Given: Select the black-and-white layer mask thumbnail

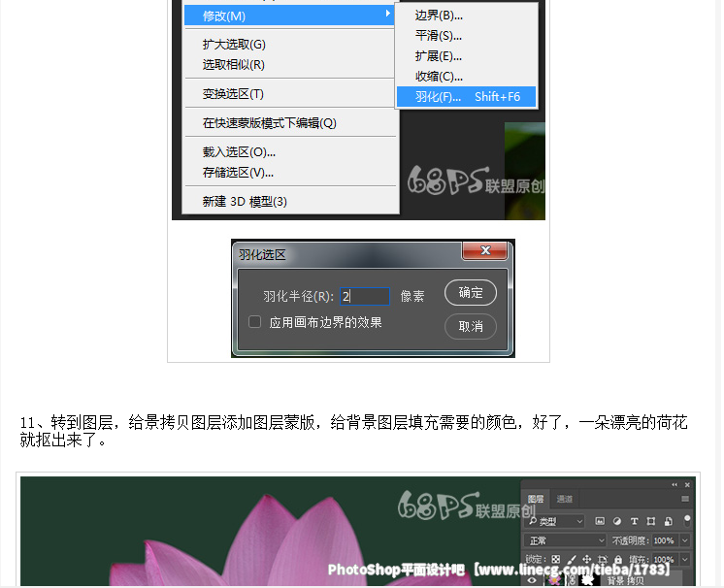Looking at the screenshot, I should coord(588,579).
